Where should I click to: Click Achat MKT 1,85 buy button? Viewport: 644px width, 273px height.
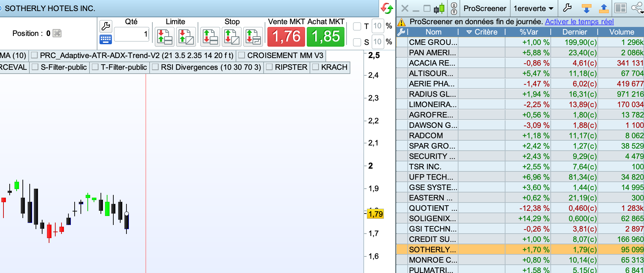point(325,37)
